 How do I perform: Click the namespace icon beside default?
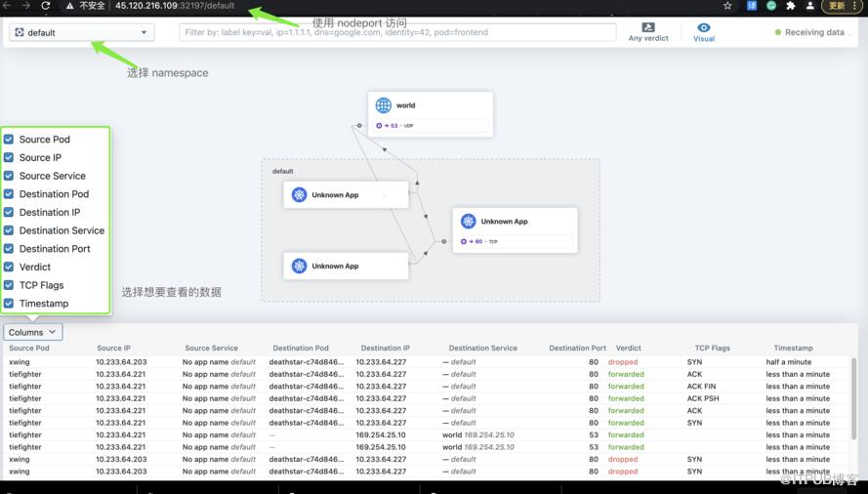[20, 32]
